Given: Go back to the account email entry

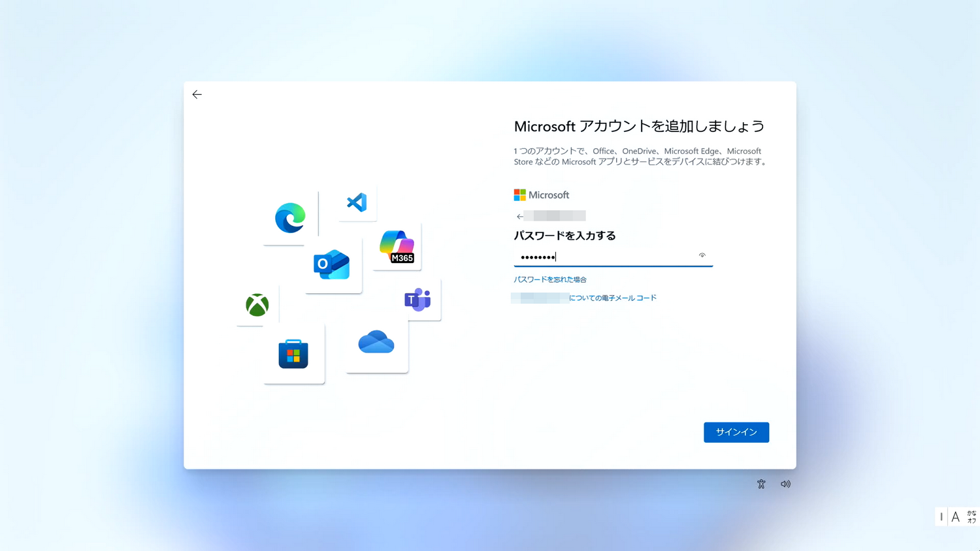Looking at the screenshot, I should 520,217.
